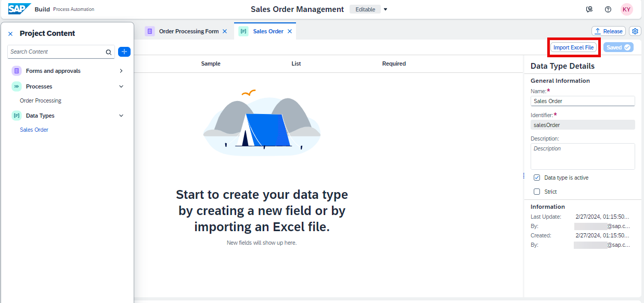
Task: Click the Forms and approvals icon
Action: pyautogui.click(x=17, y=71)
